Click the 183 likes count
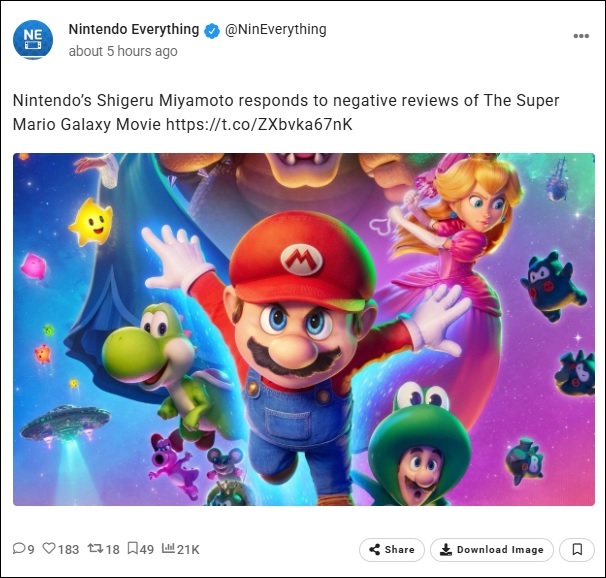The width and height of the screenshot is (606, 578). point(68,549)
